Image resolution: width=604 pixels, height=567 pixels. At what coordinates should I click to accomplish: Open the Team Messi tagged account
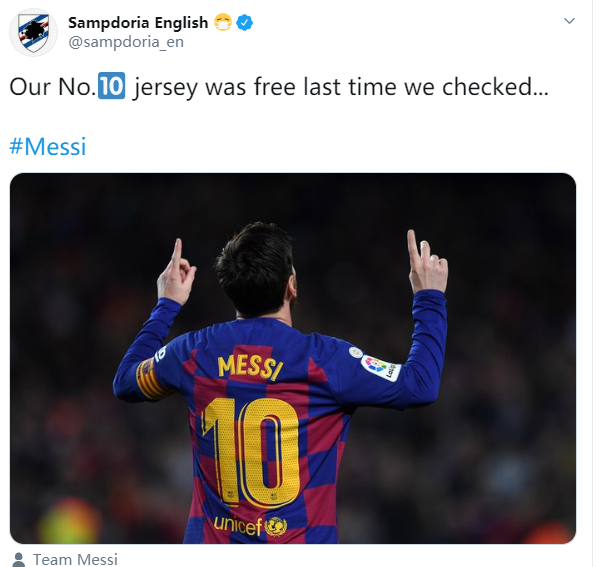[x=76, y=559]
